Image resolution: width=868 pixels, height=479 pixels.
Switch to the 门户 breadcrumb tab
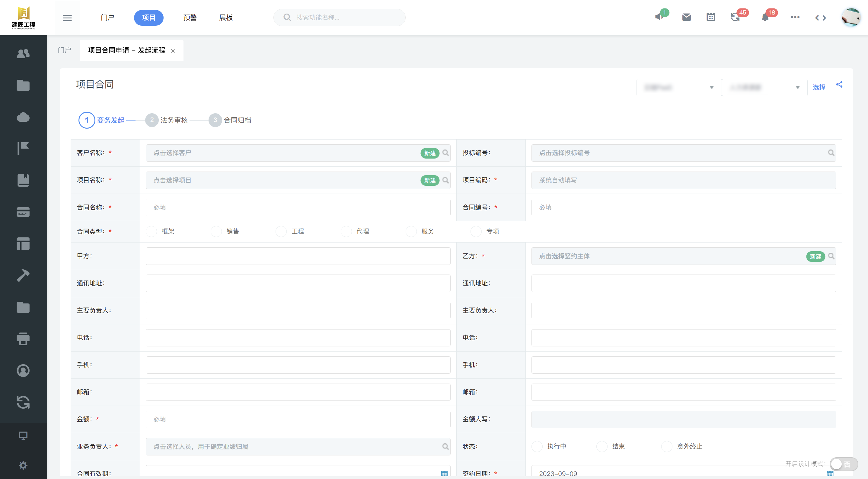click(x=64, y=50)
